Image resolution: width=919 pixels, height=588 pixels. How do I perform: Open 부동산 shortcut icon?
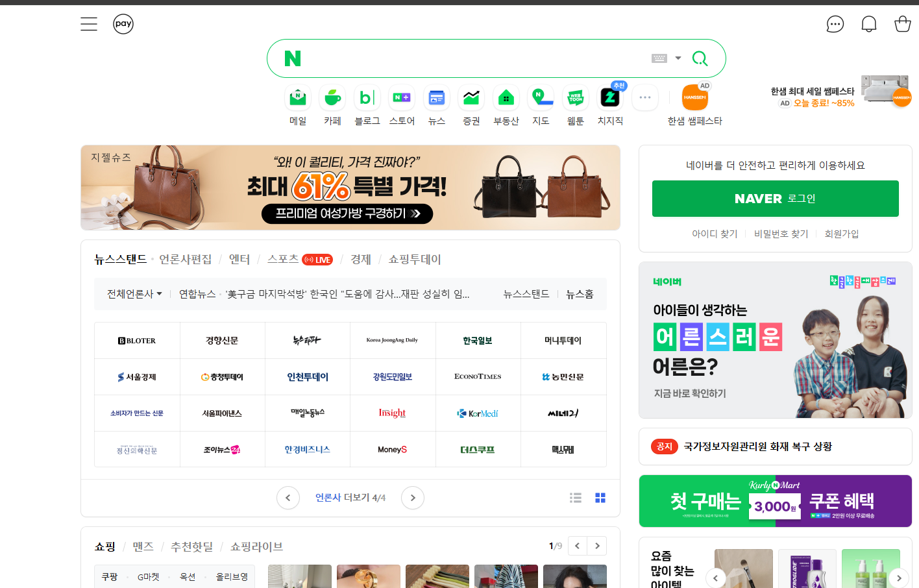[x=506, y=98]
